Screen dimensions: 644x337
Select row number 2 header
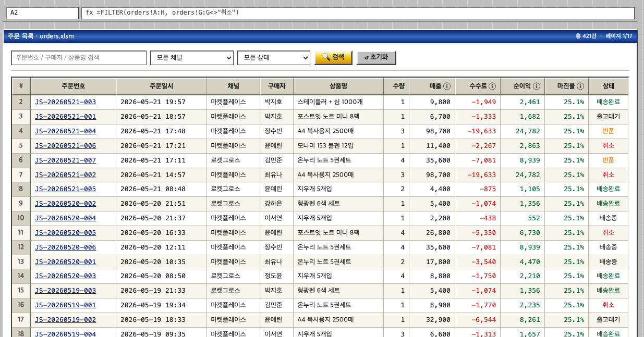(21, 102)
